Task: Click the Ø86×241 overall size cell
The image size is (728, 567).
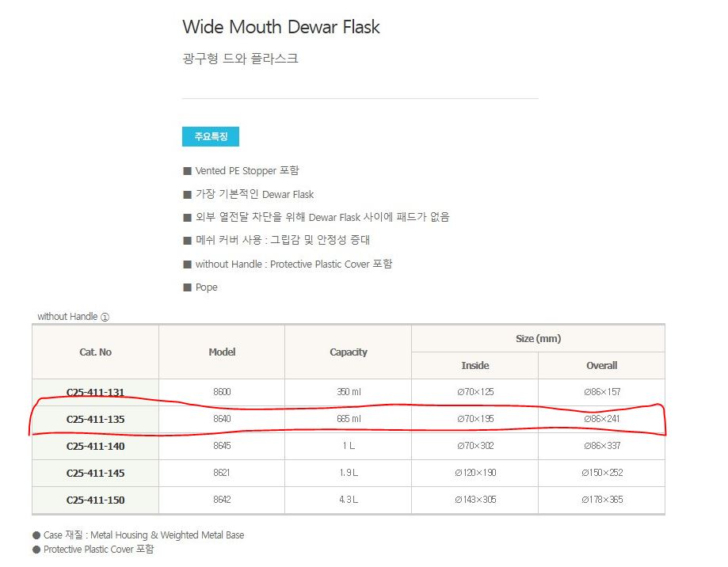Action: [x=601, y=419]
